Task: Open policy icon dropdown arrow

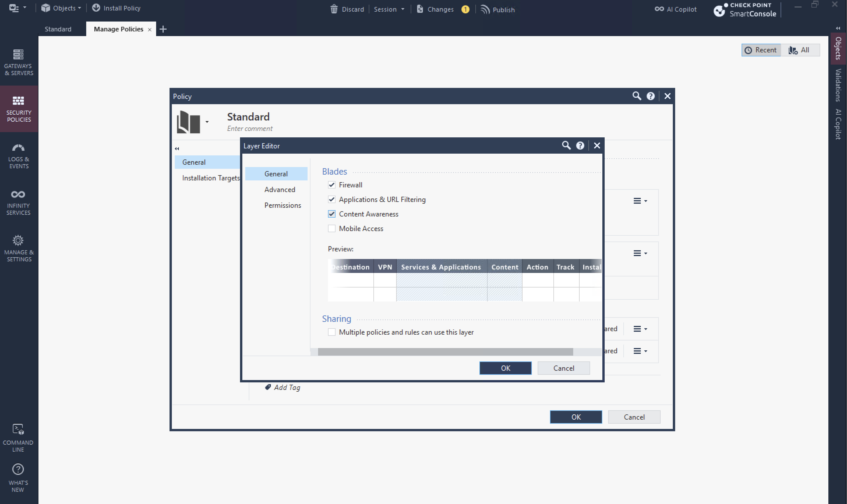Action: click(x=207, y=122)
